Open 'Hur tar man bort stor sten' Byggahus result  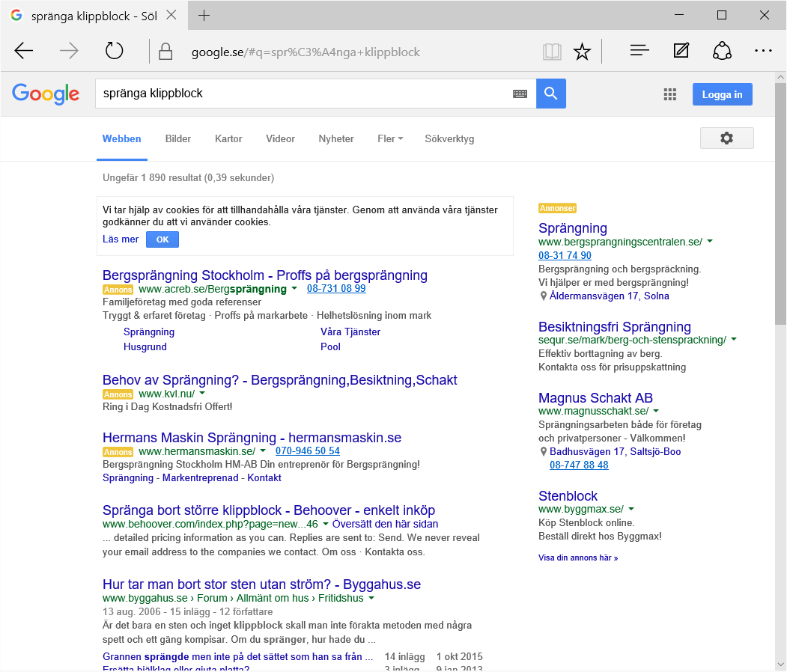tap(261, 584)
